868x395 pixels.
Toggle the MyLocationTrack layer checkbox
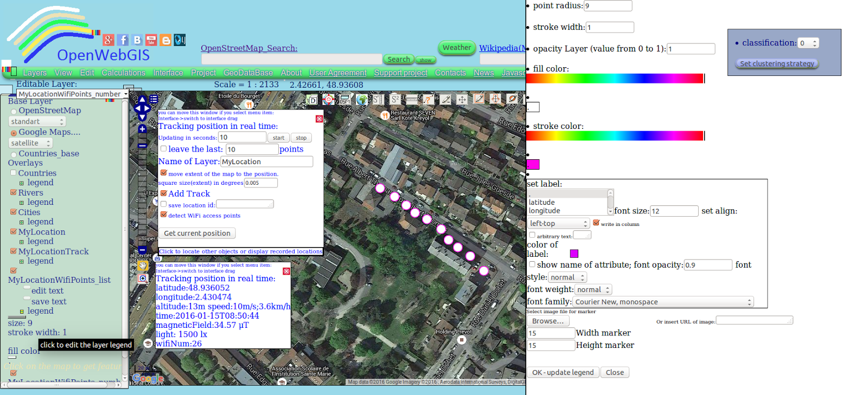tap(13, 251)
